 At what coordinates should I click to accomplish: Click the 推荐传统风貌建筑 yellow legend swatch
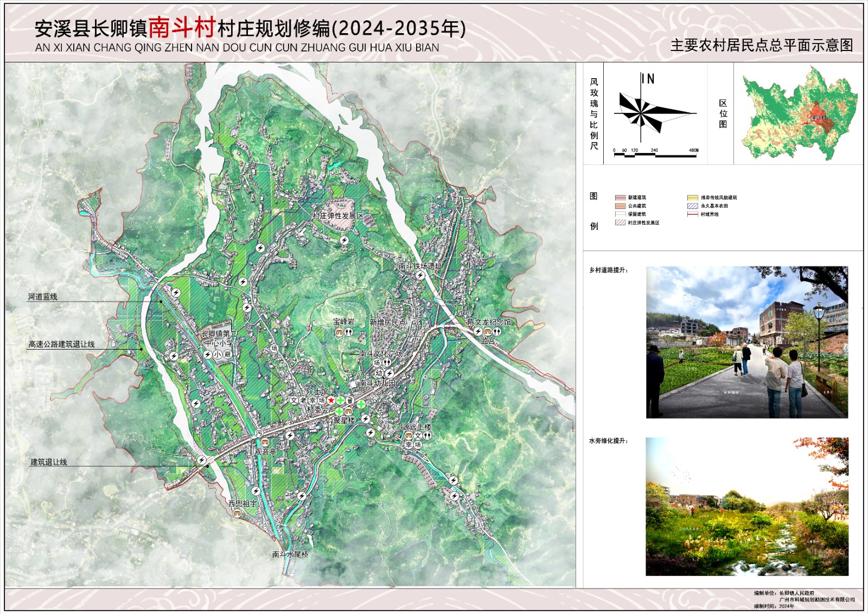tap(692, 198)
